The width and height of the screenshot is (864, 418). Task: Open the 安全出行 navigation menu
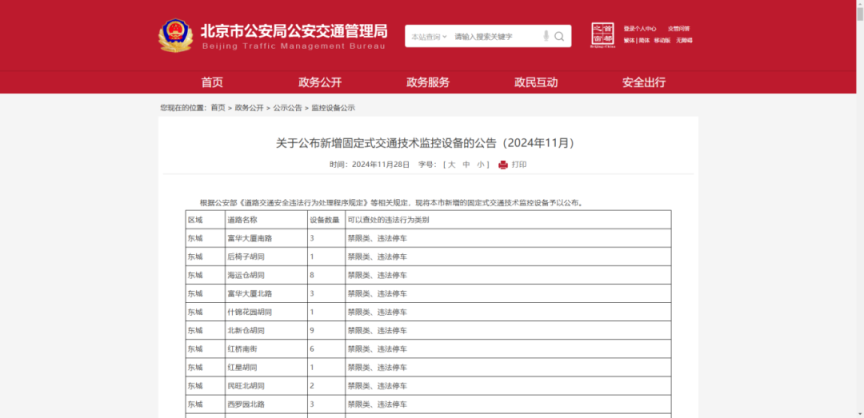pos(644,82)
